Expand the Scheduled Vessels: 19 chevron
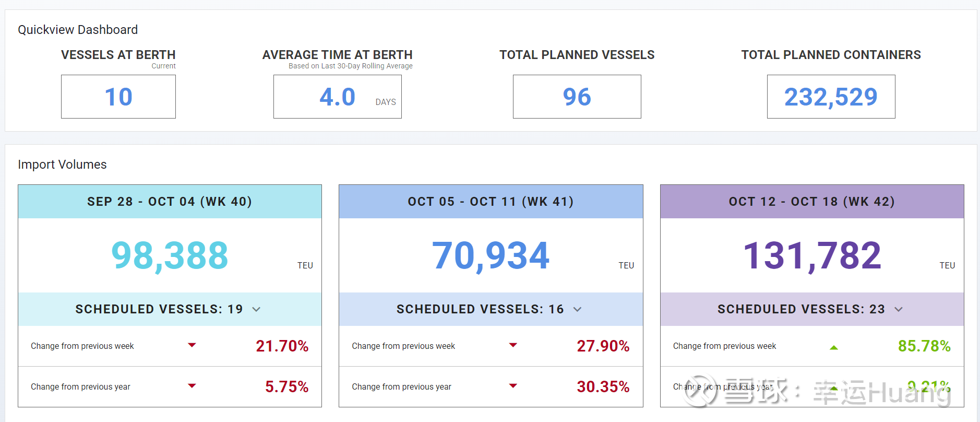The width and height of the screenshot is (980, 422). click(x=256, y=309)
